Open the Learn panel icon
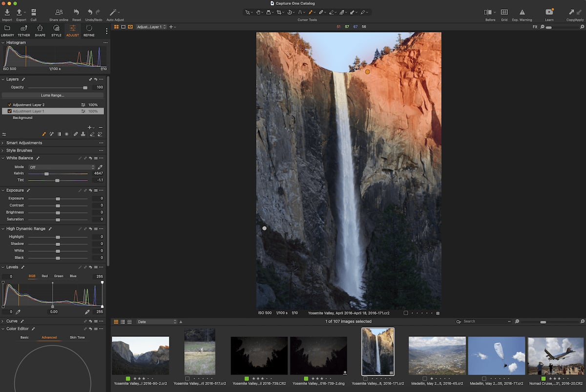 click(x=549, y=12)
